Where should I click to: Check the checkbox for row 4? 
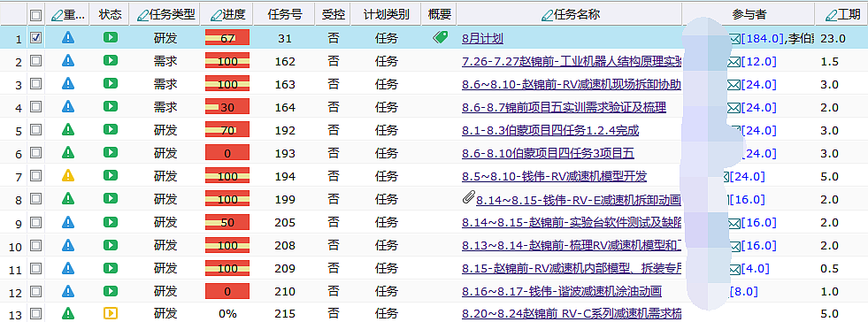point(36,106)
